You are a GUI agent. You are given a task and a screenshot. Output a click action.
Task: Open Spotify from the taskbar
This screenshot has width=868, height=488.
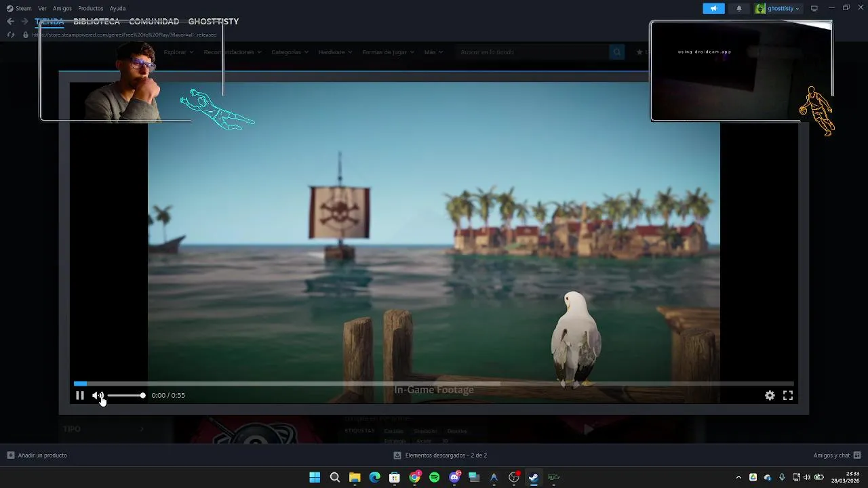click(434, 477)
